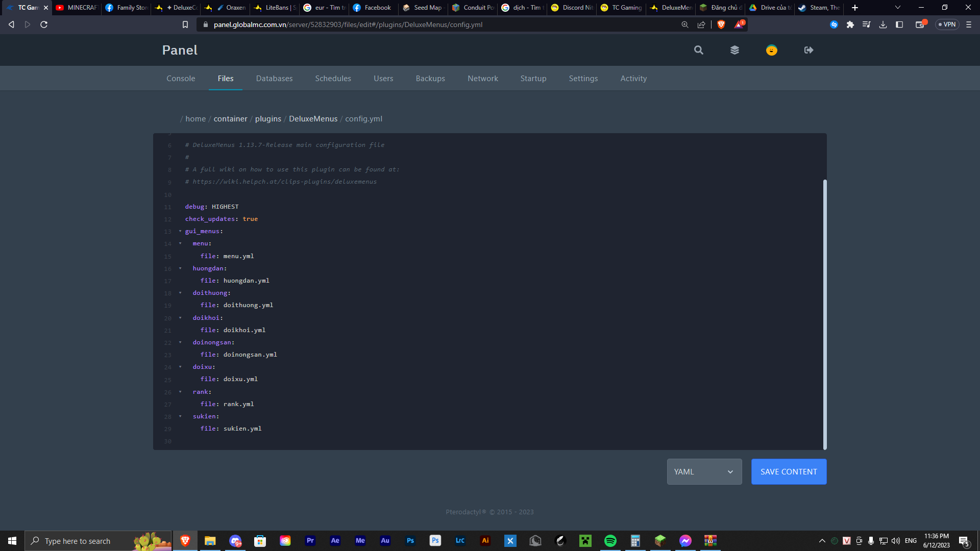Open the servers layers icon in header
The image size is (980, 551).
coord(734,50)
